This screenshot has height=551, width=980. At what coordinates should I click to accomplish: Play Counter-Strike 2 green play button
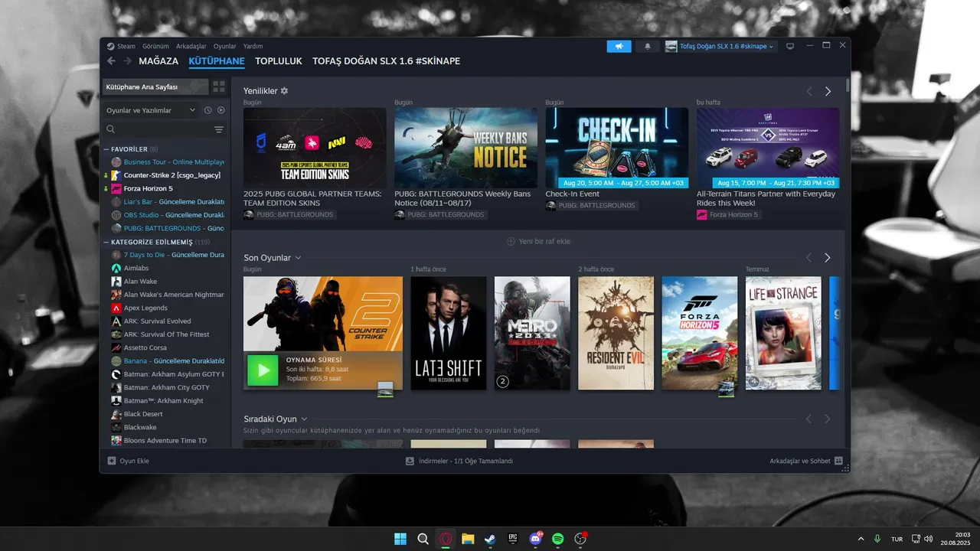[x=263, y=370]
